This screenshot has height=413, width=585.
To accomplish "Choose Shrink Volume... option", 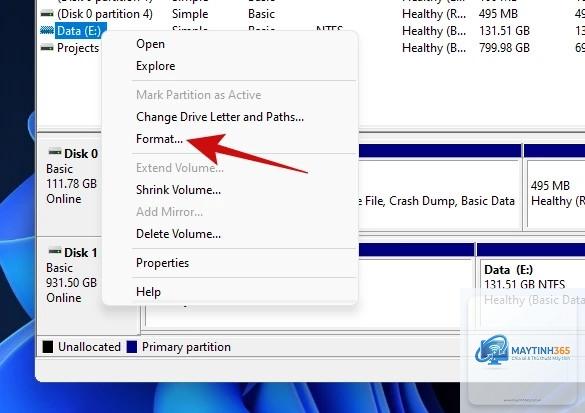I will pyautogui.click(x=178, y=190).
